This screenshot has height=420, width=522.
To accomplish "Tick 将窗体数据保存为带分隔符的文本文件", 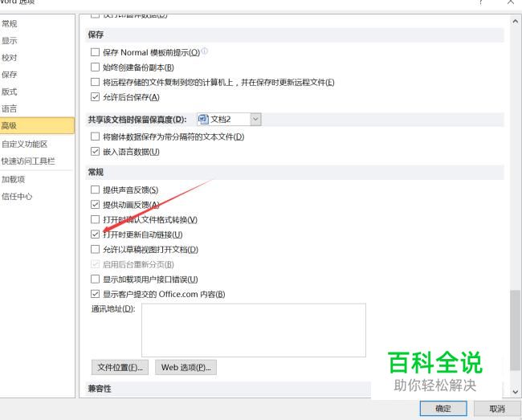I will [x=95, y=137].
